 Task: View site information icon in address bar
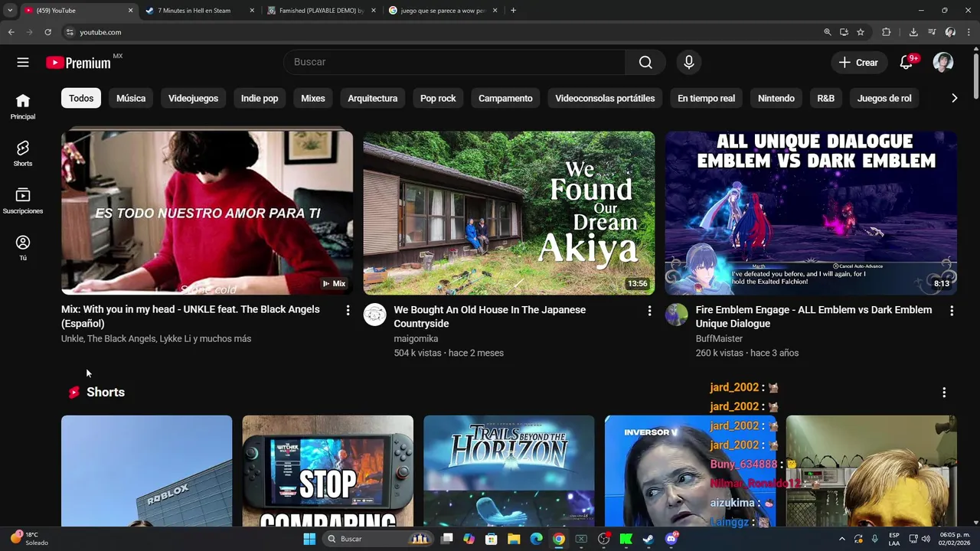tap(69, 32)
